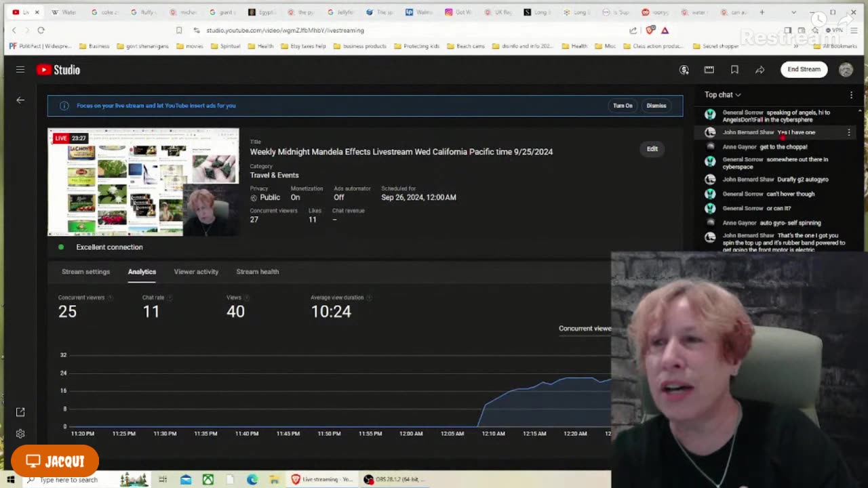Click the share arrow icon in Studio header
The width and height of the screenshot is (868, 488).
(760, 70)
